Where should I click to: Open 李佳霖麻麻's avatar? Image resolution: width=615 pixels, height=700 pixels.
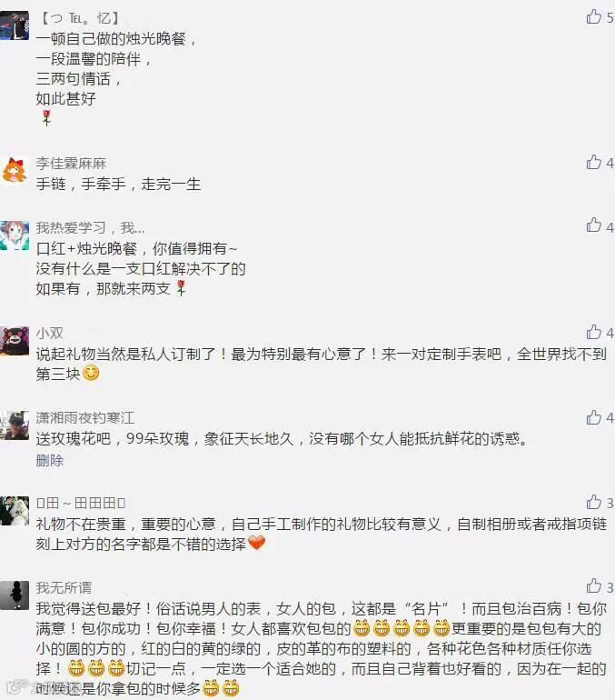[15, 171]
